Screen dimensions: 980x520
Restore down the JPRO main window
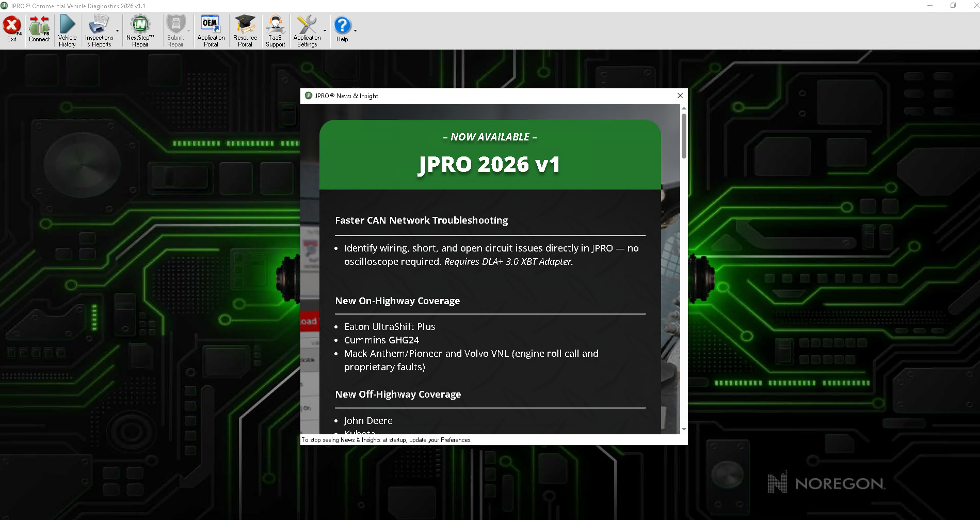click(953, 6)
